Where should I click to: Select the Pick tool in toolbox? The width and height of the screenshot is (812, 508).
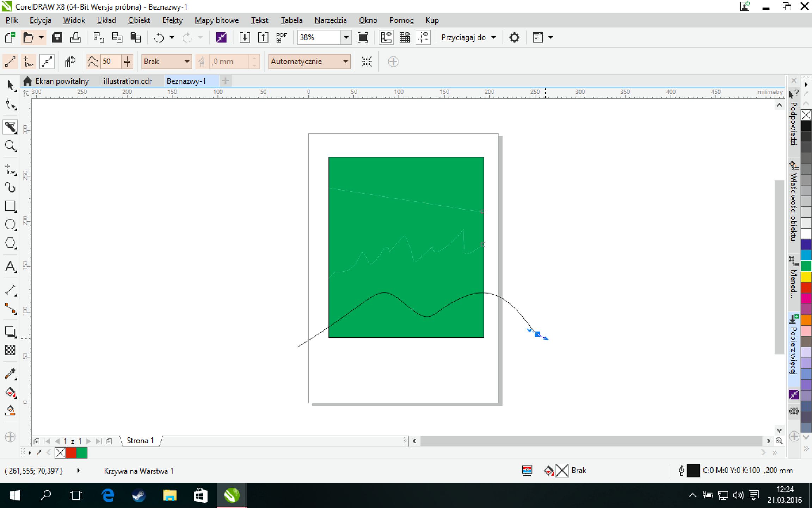11,86
